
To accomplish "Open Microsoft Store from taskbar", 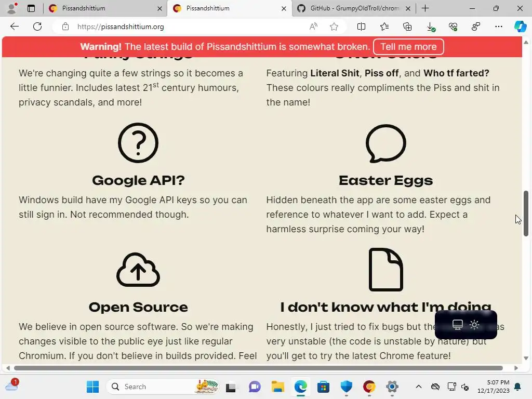I will pos(323,387).
